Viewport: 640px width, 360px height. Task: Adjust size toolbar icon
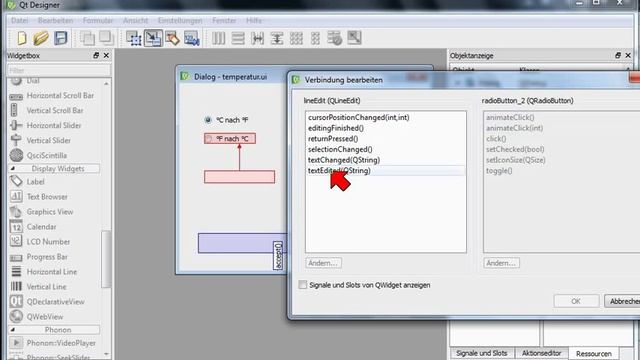[354, 38]
